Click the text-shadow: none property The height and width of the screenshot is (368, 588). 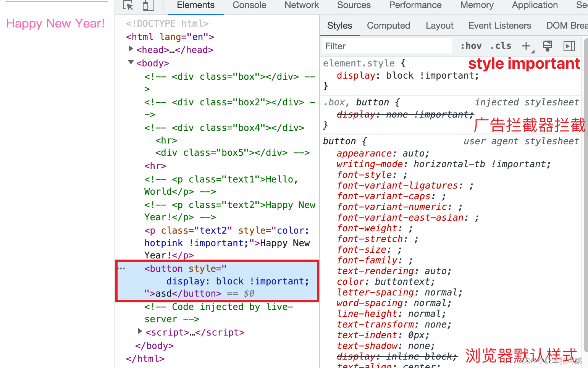pyautogui.click(x=386, y=346)
